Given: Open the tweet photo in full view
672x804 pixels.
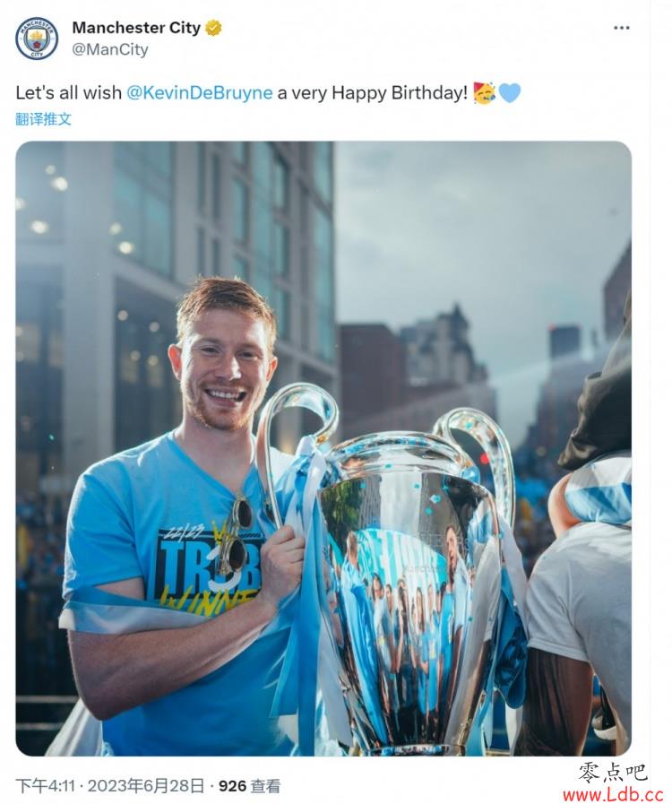Looking at the screenshot, I should click(x=323, y=448).
